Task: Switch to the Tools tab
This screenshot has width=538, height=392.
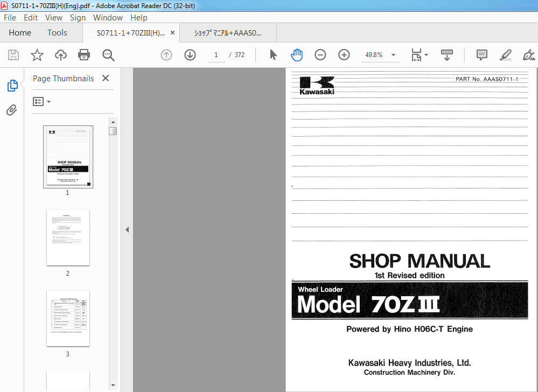Action: click(x=57, y=33)
